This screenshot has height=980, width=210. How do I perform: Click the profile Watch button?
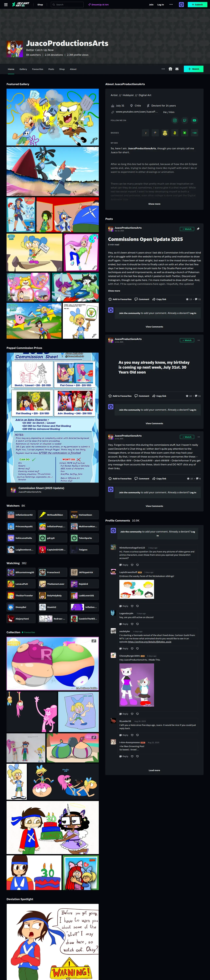tap(194, 69)
